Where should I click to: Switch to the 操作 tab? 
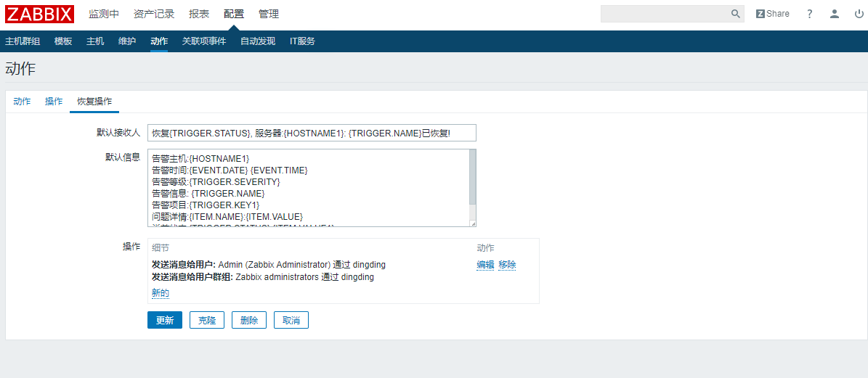pyautogui.click(x=54, y=102)
